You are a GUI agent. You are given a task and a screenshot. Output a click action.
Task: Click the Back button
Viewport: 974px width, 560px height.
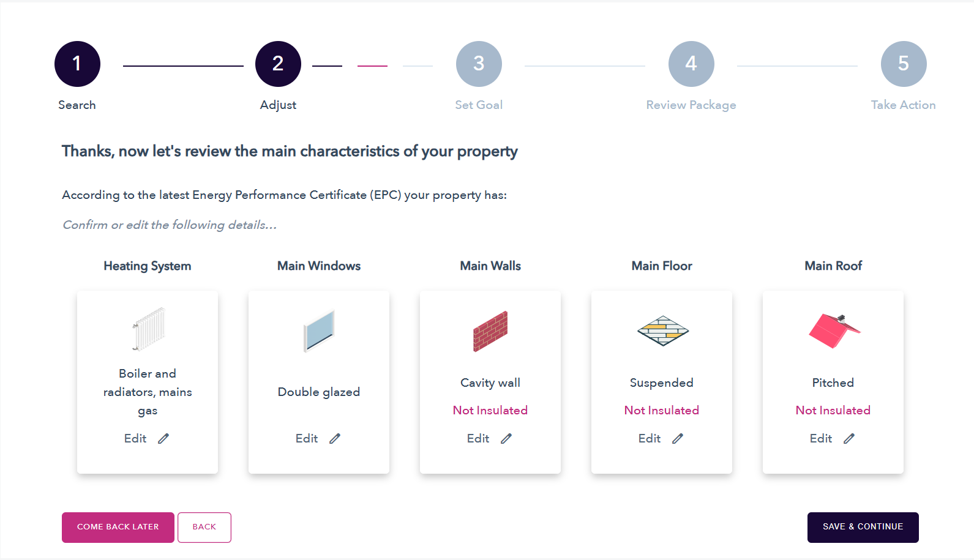click(204, 527)
